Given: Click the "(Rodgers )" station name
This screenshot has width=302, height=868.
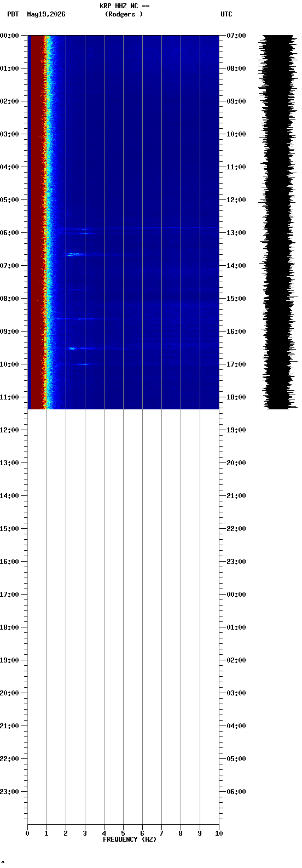Looking at the screenshot, I should [124, 14].
